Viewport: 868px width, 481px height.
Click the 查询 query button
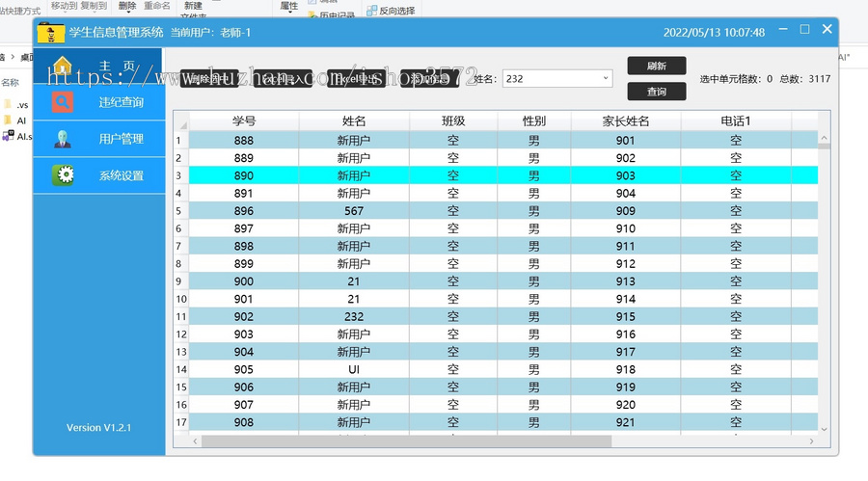coord(657,92)
